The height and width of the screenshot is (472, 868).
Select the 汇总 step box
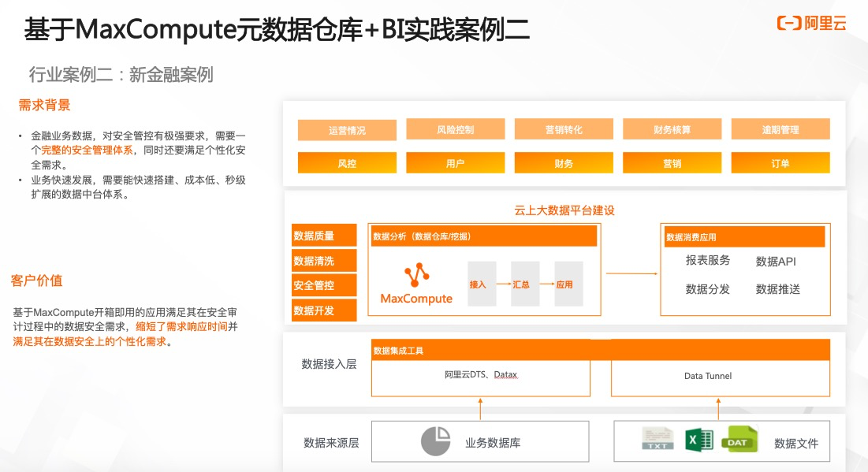pos(525,284)
